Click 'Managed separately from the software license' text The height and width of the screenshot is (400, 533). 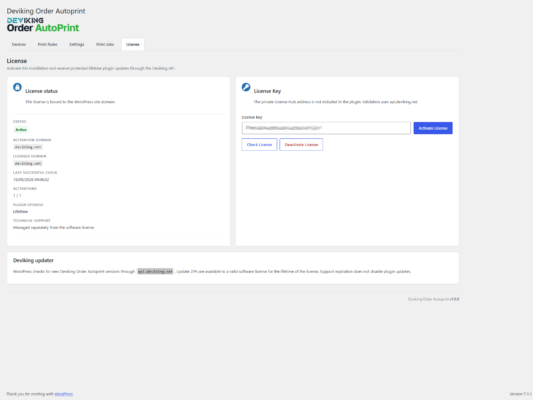(53, 227)
